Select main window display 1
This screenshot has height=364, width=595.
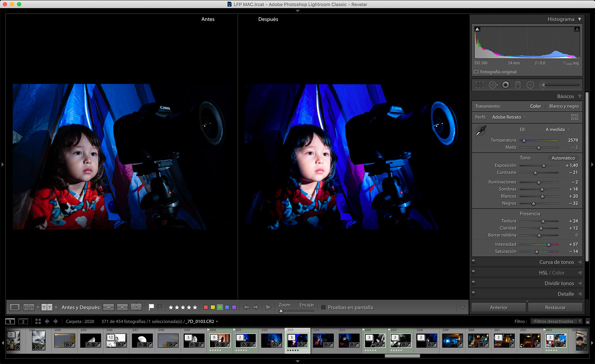click(10, 321)
